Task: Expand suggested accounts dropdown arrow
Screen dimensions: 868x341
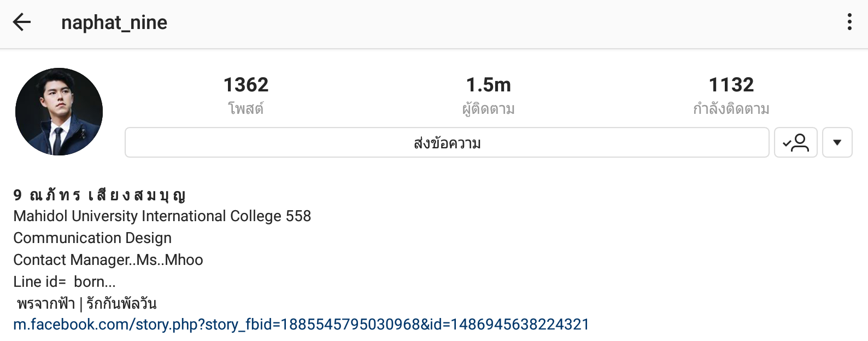Action: (837, 142)
